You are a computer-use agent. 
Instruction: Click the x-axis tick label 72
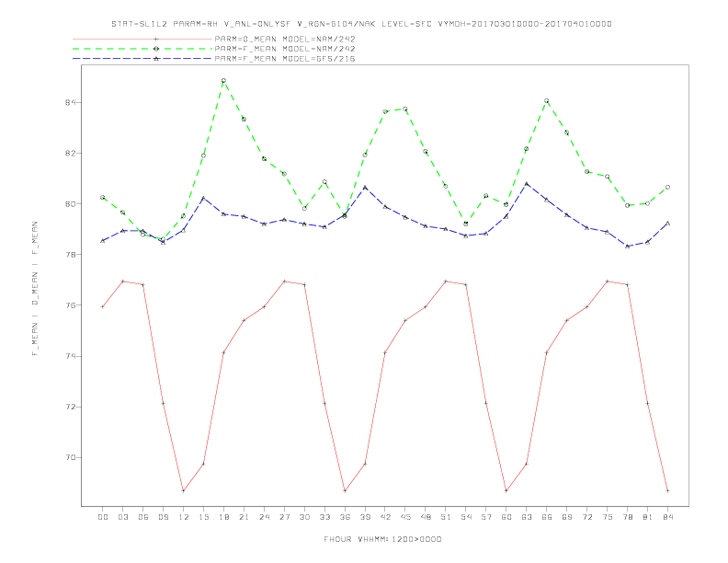(587, 517)
